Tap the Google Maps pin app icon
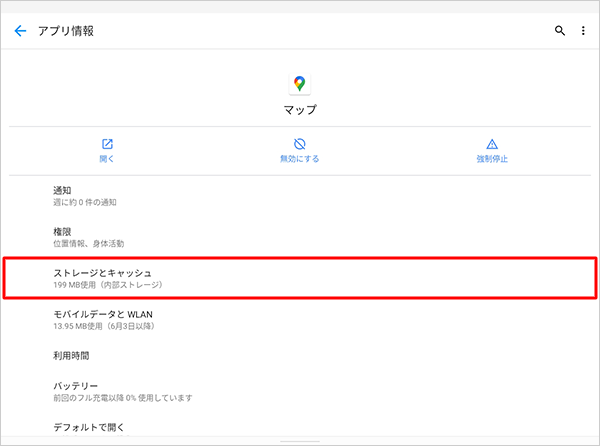 pos(299,84)
